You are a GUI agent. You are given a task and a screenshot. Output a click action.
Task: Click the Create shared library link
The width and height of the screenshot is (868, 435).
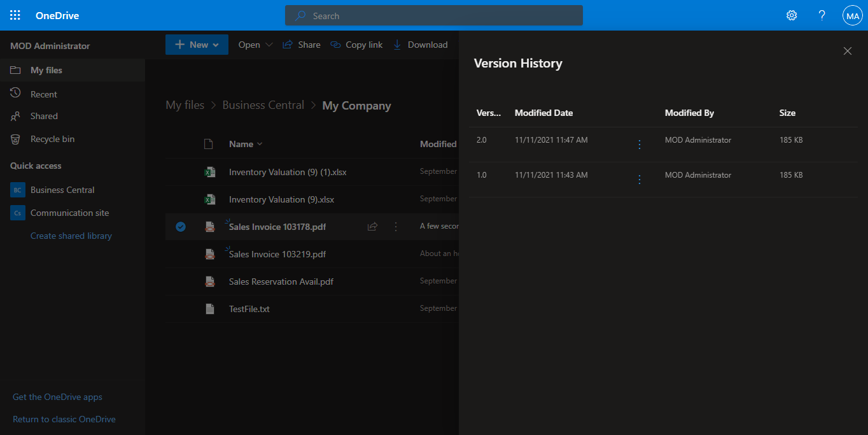coord(71,235)
